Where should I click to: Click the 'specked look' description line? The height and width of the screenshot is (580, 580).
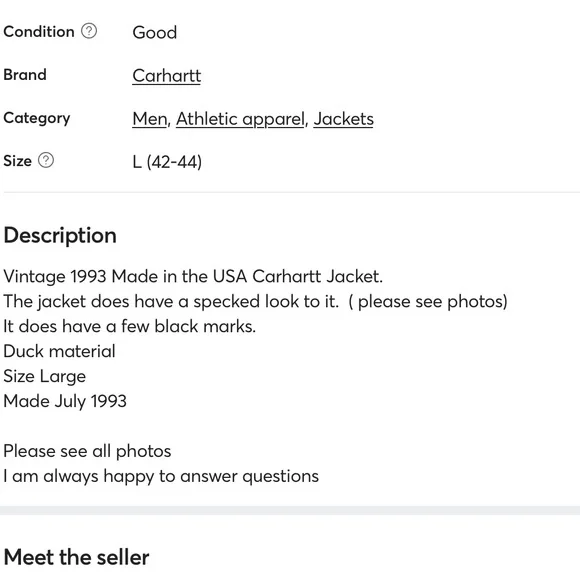[x=256, y=301]
